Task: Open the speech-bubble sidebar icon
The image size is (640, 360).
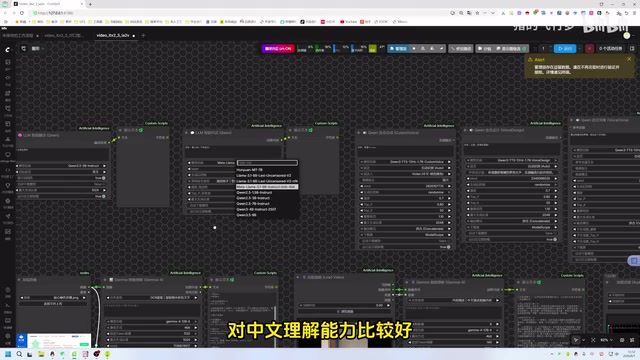Action: point(7,155)
